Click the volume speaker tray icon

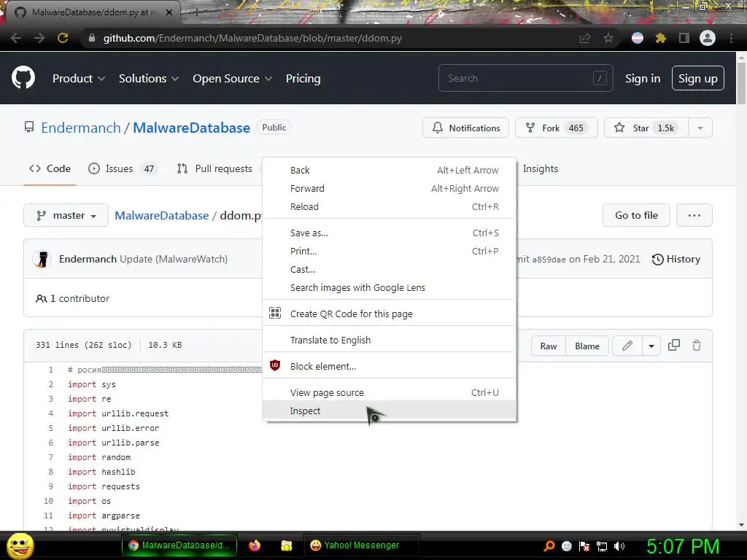(x=619, y=546)
